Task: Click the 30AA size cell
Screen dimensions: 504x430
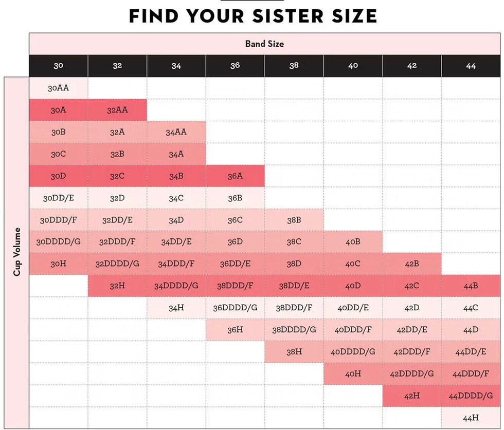Action: (x=58, y=88)
